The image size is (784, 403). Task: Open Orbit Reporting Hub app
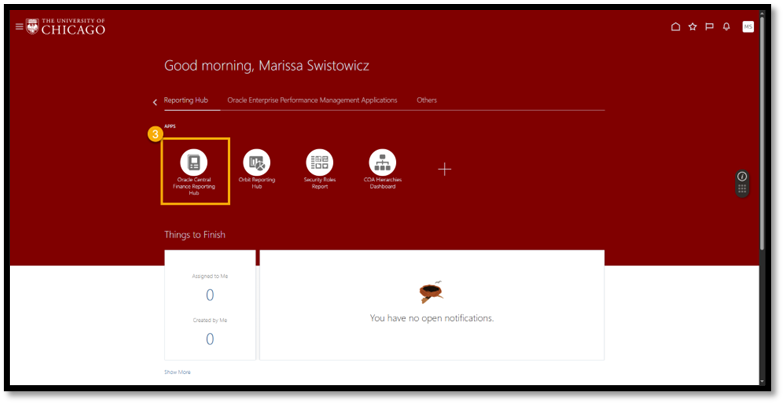click(x=256, y=169)
